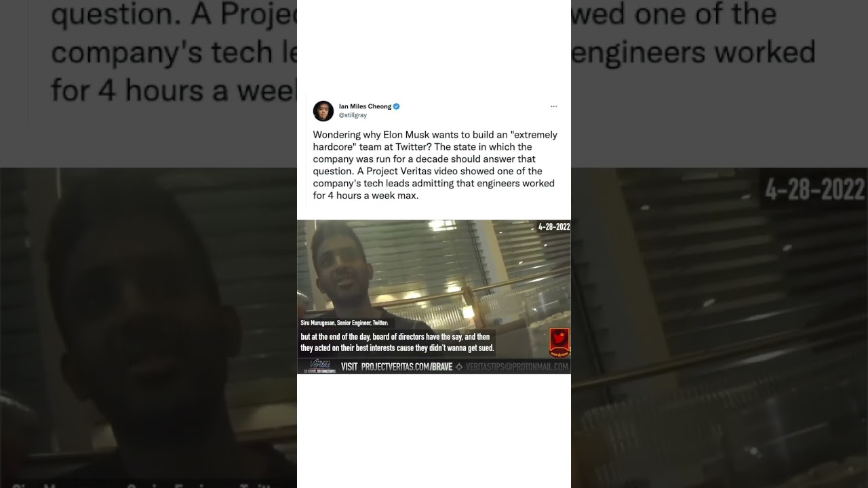The height and width of the screenshot is (488, 868).
Task: Click the word VISIT in the banner
Action: tap(349, 367)
